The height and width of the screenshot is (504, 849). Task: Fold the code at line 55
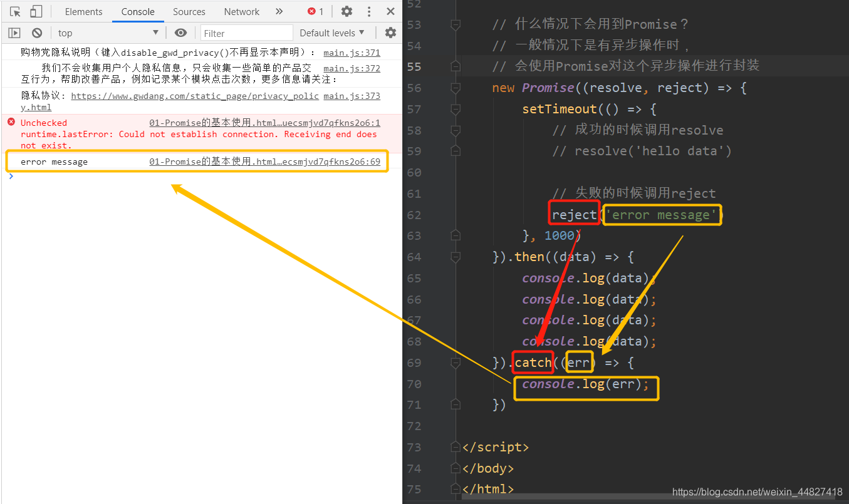[456, 66]
